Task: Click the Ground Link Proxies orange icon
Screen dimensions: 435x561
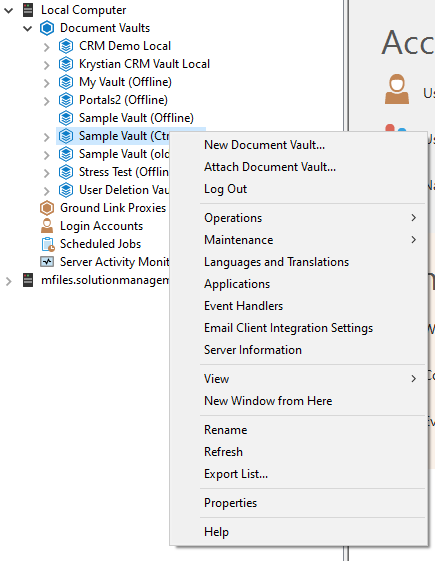Action: pyautogui.click(x=47, y=208)
